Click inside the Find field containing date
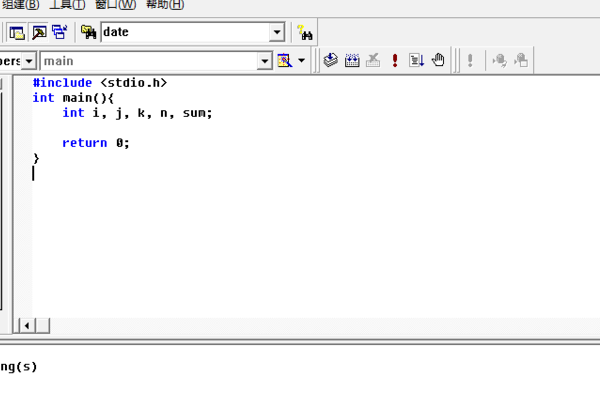600x400 pixels. [185, 32]
